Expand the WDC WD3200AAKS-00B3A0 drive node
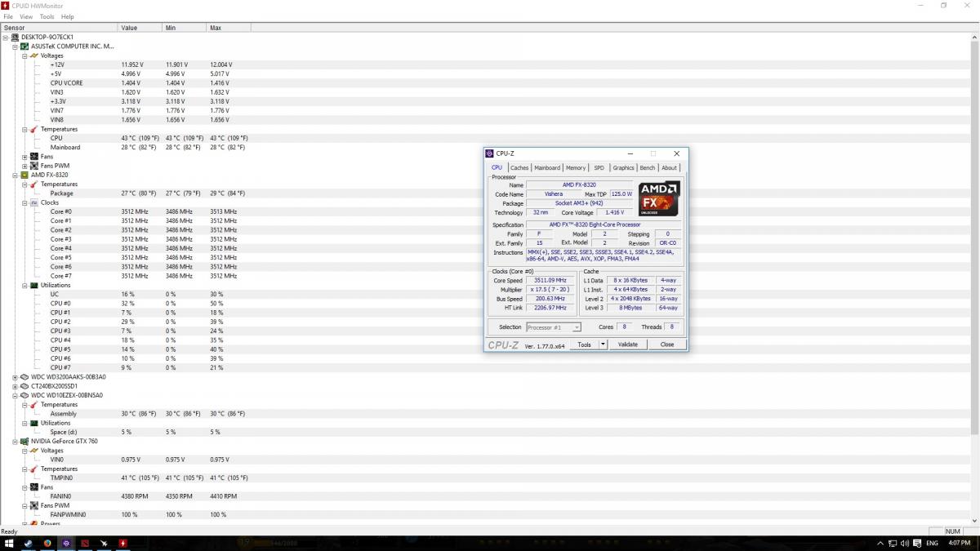This screenshot has width=980, height=551. coord(15,377)
